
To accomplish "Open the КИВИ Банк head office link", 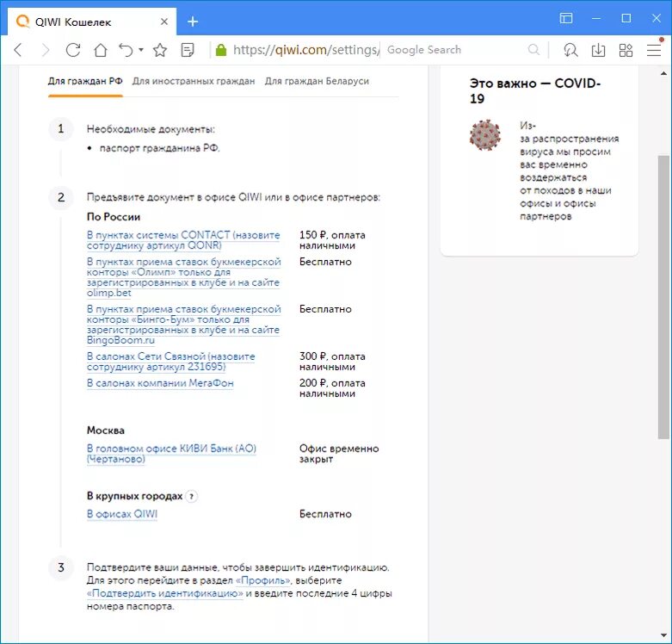I will click(171, 454).
